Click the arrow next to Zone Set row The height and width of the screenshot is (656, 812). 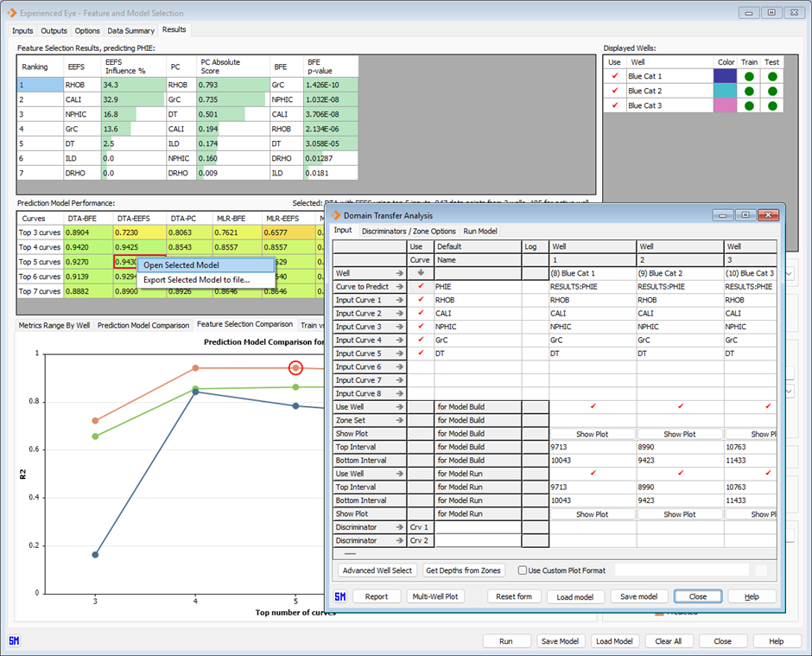point(397,420)
